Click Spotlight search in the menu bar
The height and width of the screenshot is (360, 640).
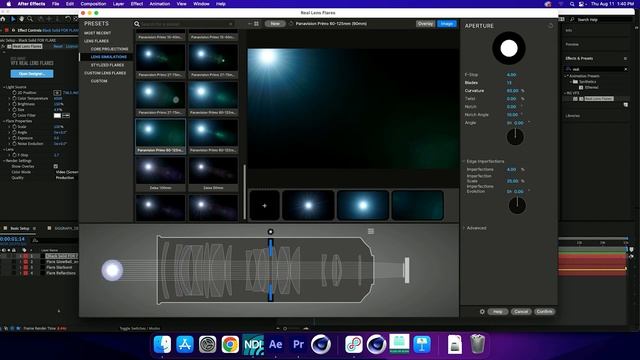tap(572, 4)
